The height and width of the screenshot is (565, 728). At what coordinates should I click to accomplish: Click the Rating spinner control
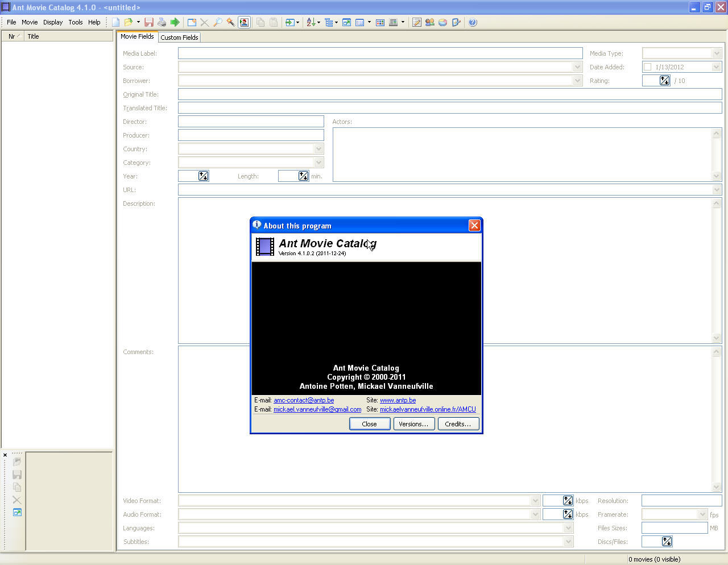(664, 81)
